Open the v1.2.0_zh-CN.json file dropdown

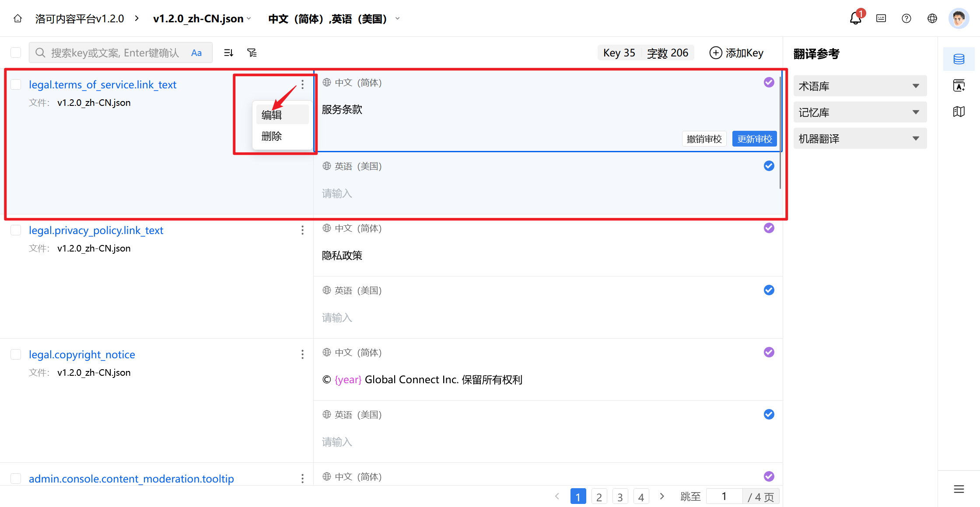coord(202,19)
